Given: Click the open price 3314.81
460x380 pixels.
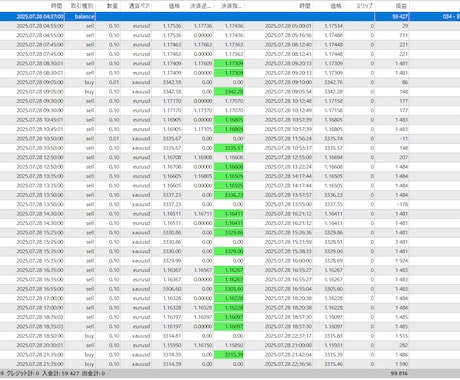Looking at the screenshot, I should pos(172,336).
